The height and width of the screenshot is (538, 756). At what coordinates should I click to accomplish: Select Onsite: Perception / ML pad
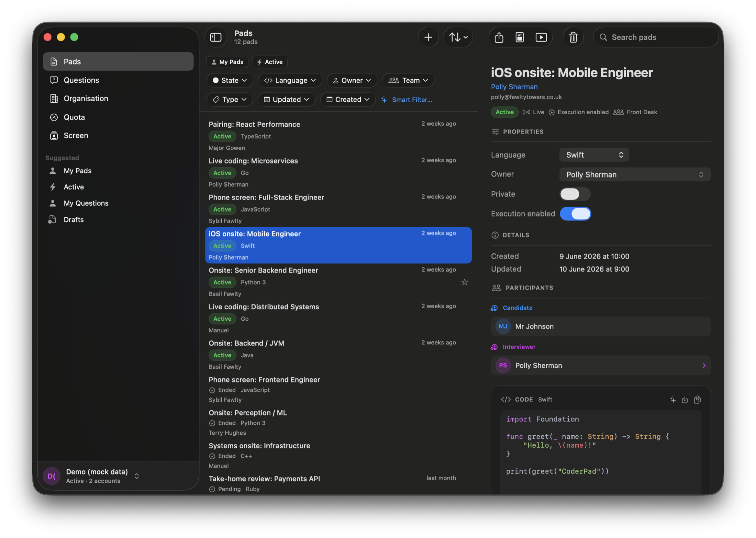[338, 423]
